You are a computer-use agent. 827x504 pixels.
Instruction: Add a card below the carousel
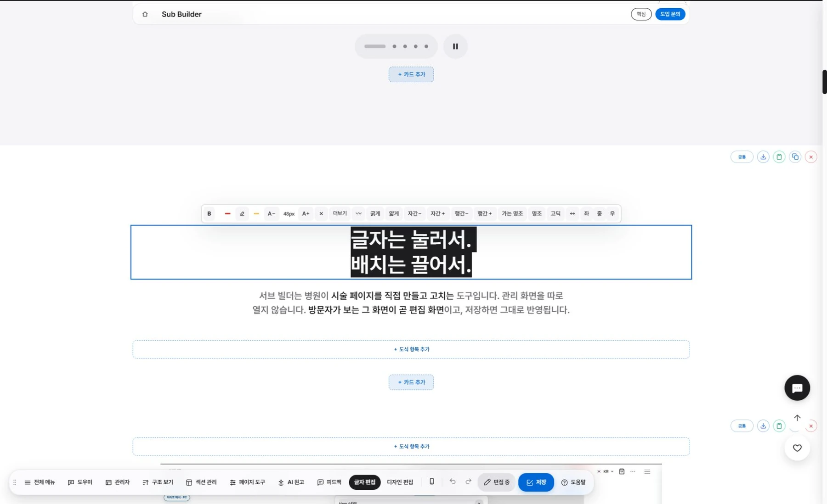pos(411,74)
